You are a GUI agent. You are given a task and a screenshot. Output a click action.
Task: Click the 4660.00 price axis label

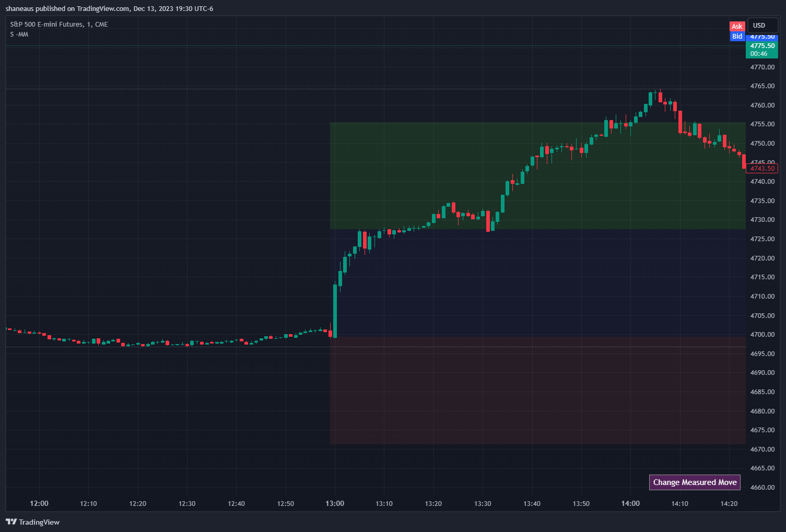762,488
